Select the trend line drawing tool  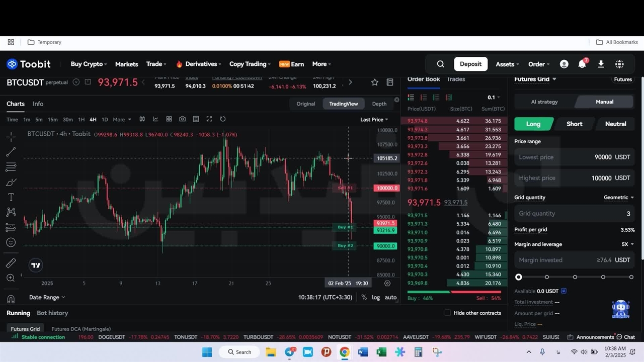(x=11, y=151)
